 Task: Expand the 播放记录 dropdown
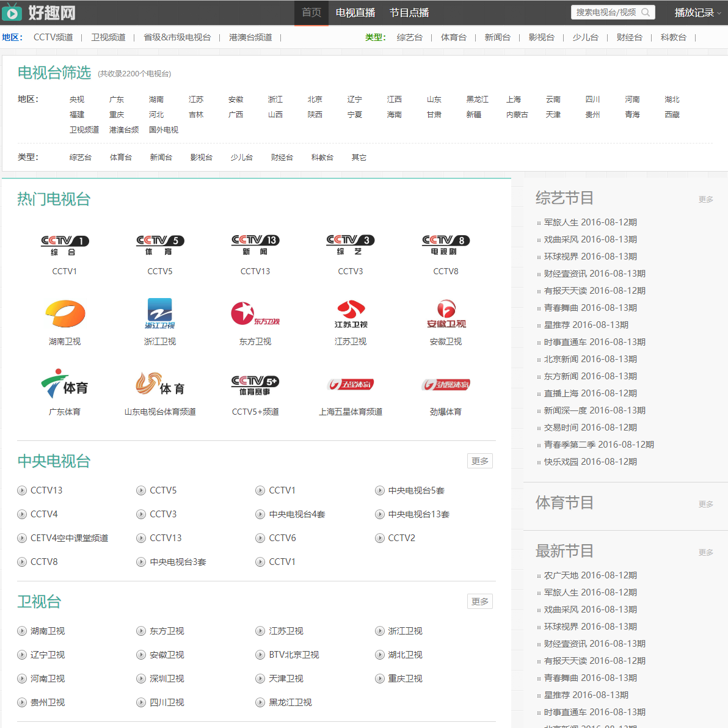pos(697,13)
